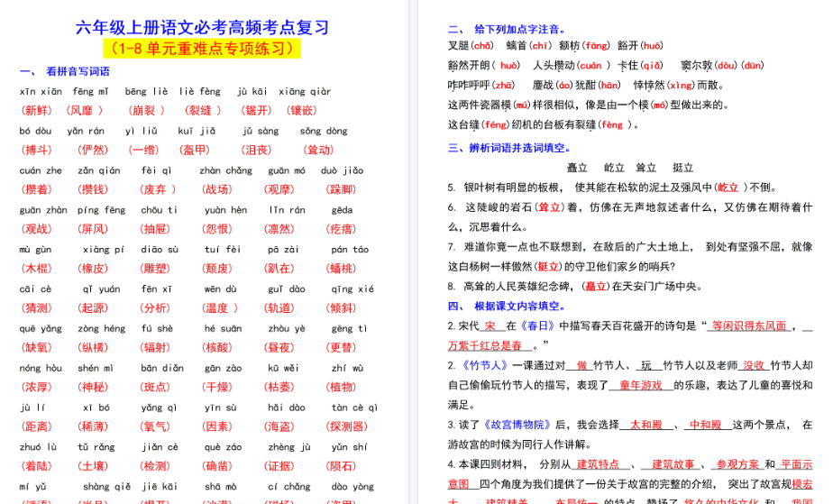Select the red answer (盔甲)
The height and width of the screenshot is (504, 833).
[x=195, y=150]
